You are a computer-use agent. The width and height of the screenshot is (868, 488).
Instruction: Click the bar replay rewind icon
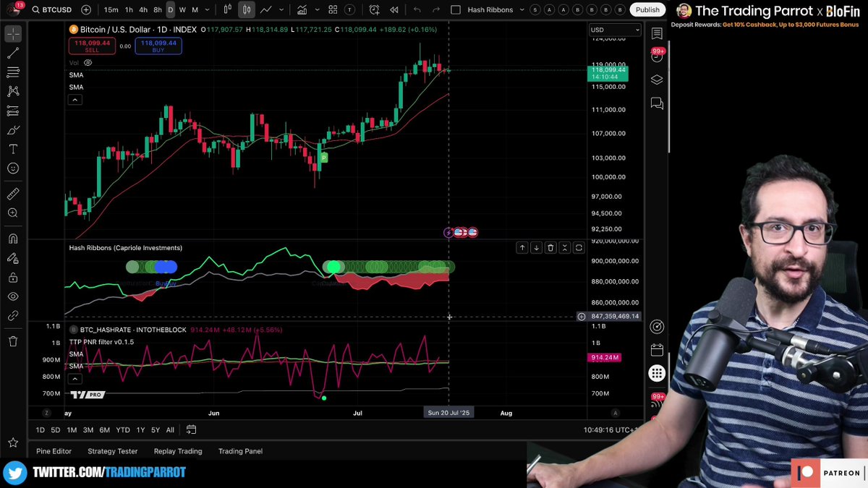click(x=394, y=10)
